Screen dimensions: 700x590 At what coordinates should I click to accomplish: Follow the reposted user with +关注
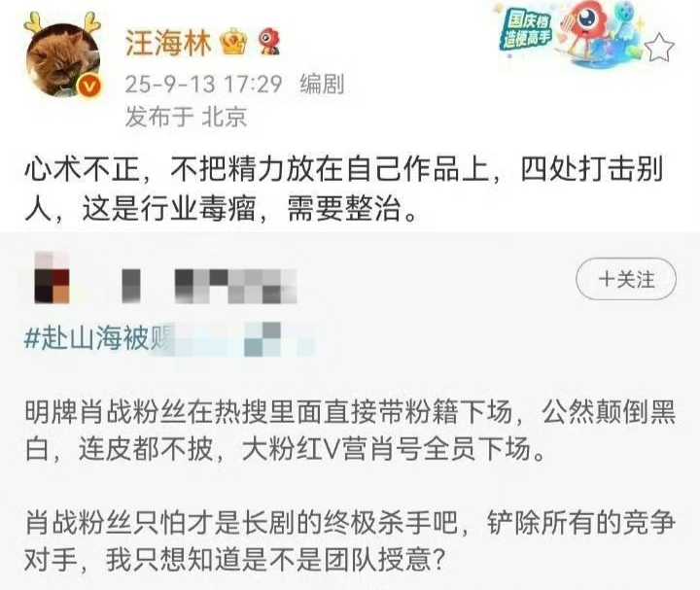(626, 279)
